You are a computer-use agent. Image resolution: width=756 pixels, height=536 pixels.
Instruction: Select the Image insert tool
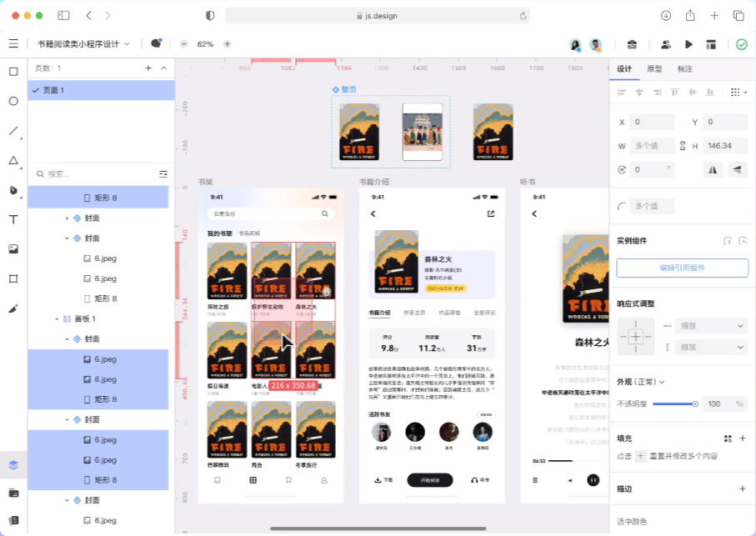click(13, 249)
